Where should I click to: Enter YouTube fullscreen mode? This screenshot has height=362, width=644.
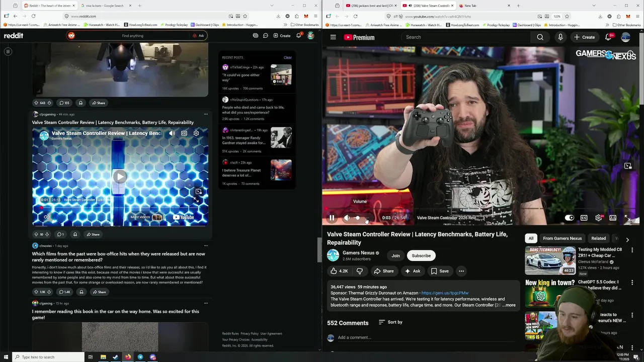[627, 218]
